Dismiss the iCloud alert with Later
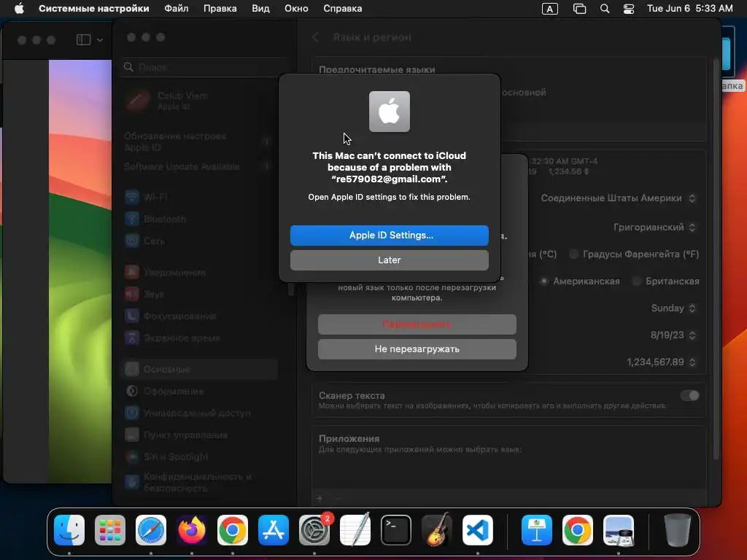The image size is (747, 560). click(x=390, y=260)
